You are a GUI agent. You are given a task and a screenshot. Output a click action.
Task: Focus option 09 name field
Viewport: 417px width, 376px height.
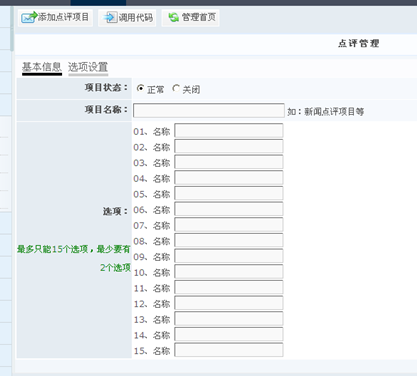(x=229, y=256)
